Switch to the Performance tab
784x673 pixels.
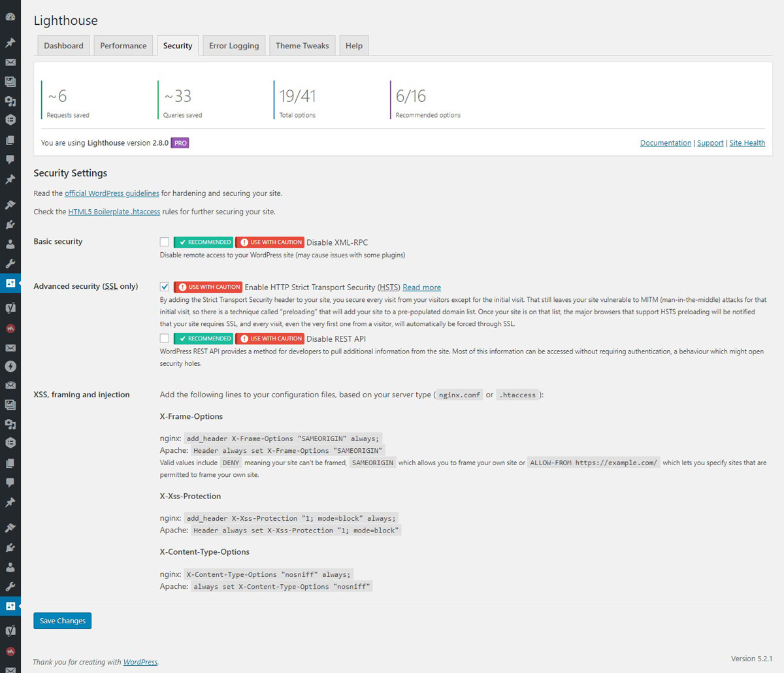123,46
